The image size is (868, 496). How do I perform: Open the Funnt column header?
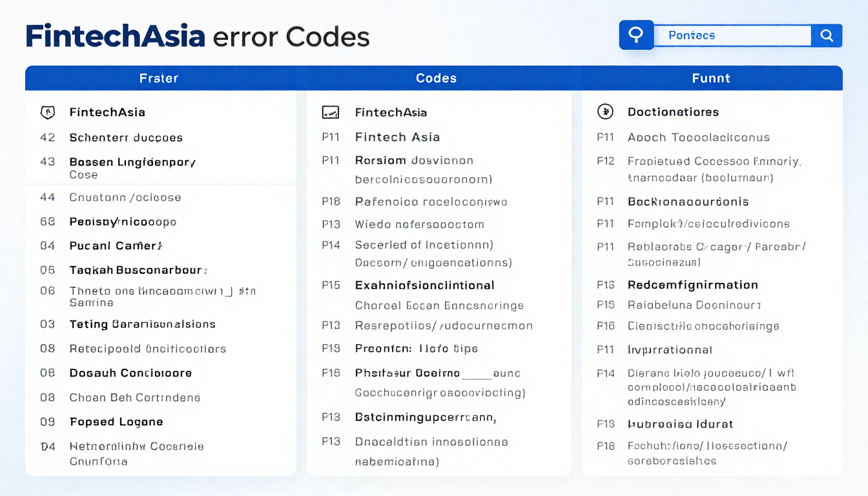pyautogui.click(x=711, y=77)
